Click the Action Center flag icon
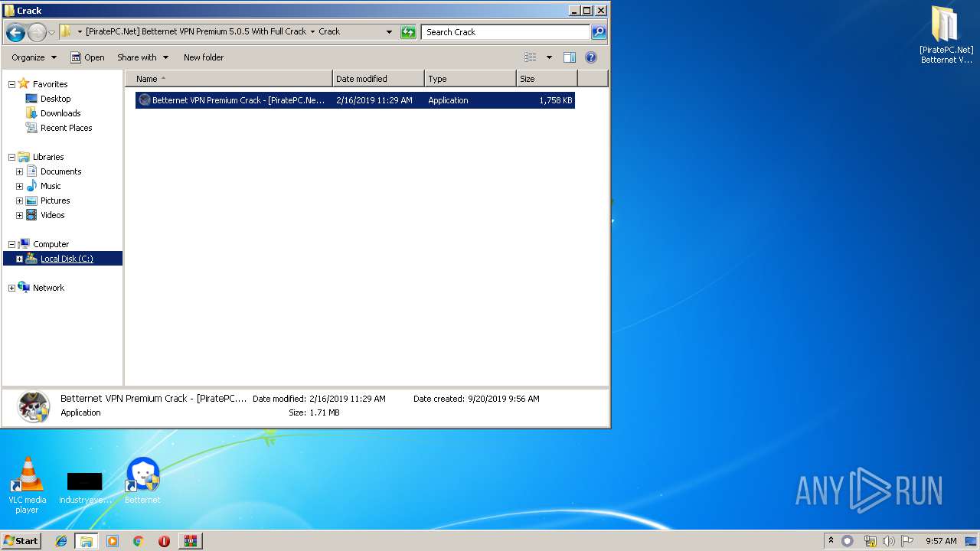 [x=907, y=541]
